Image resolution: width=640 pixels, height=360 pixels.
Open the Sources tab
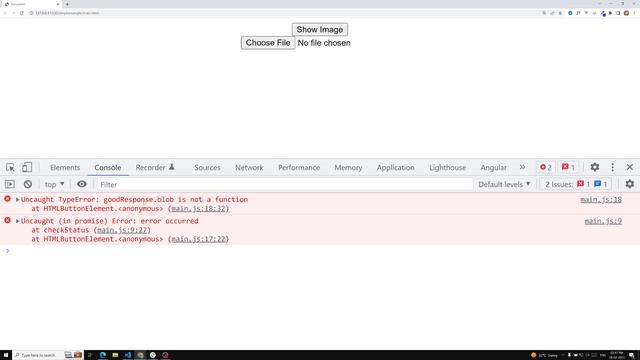pos(207,167)
